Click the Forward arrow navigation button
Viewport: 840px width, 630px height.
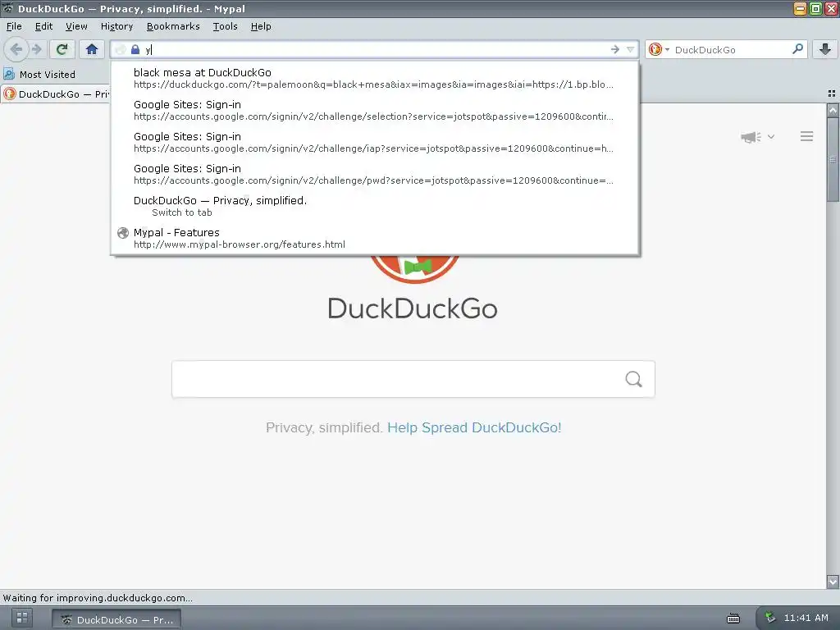coord(36,49)
